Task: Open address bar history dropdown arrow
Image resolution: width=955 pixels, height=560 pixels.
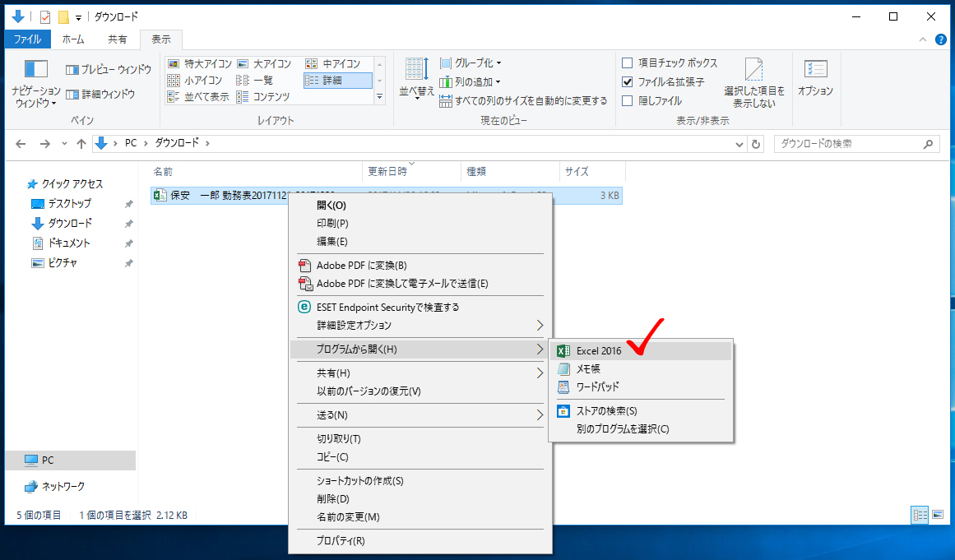Action: 739,143
